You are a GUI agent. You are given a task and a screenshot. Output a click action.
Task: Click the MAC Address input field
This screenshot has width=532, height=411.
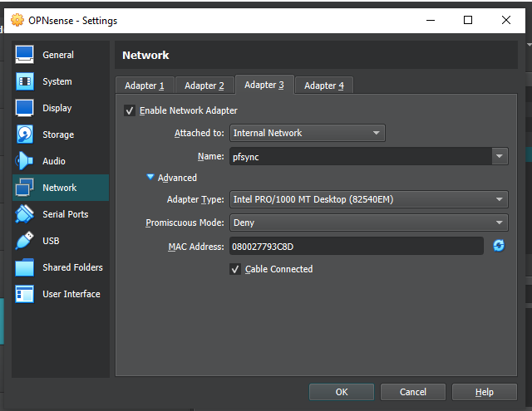[x=357, y=247]
